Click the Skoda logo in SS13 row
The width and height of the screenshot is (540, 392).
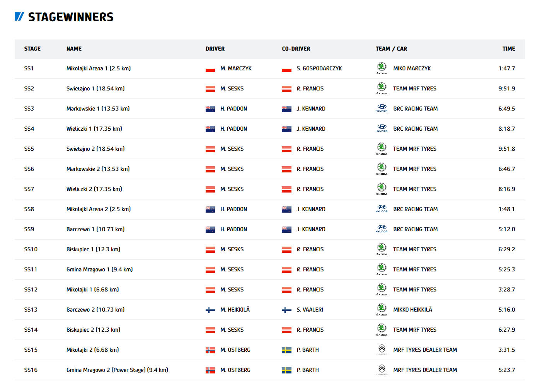[x=382, y=309]
